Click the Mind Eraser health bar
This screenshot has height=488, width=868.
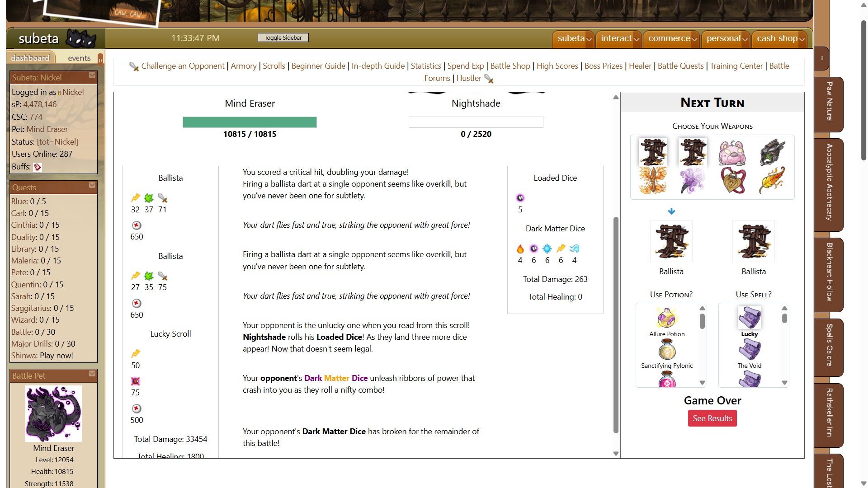point(250,122)
